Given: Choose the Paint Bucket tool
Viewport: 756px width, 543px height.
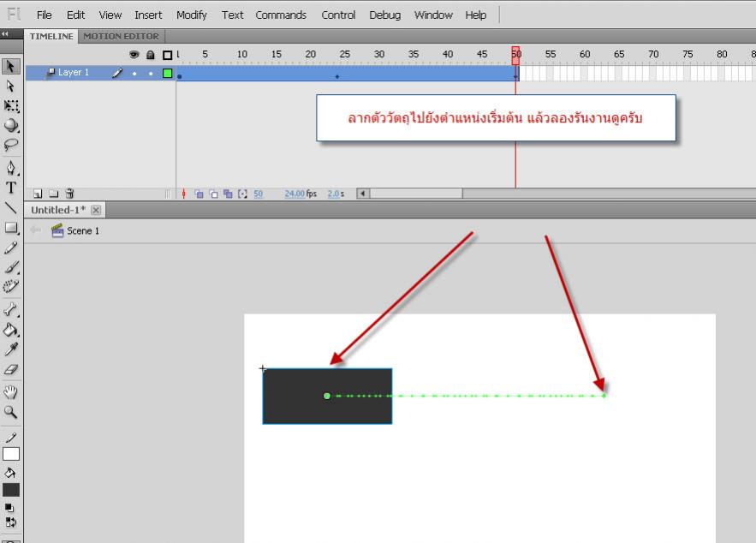Looking at the screenshot, I should point(10,330).
